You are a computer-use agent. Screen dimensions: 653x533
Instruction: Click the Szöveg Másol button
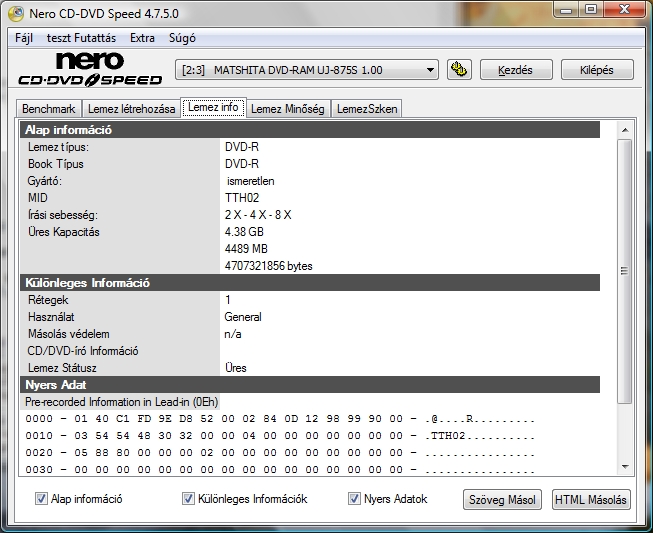pos(502,499)
